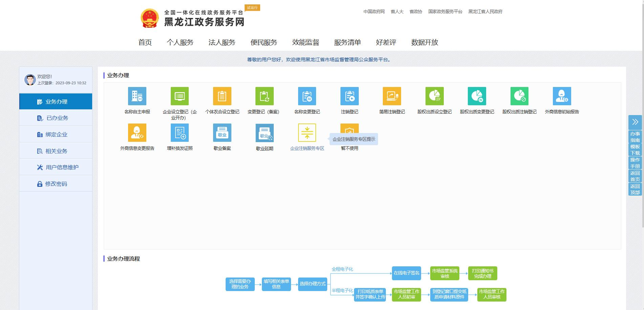Select 绑定企业 in the left sidebar

tap(56, 134)
